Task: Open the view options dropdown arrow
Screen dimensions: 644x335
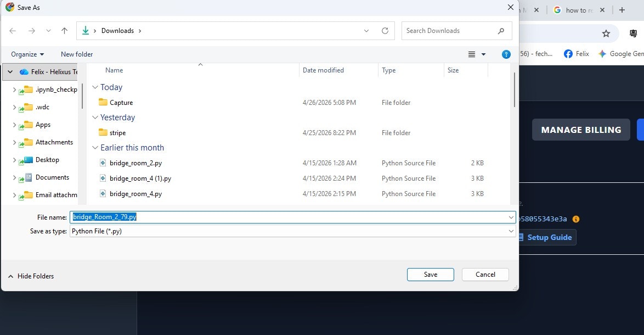Action: [x=483, y=54]
